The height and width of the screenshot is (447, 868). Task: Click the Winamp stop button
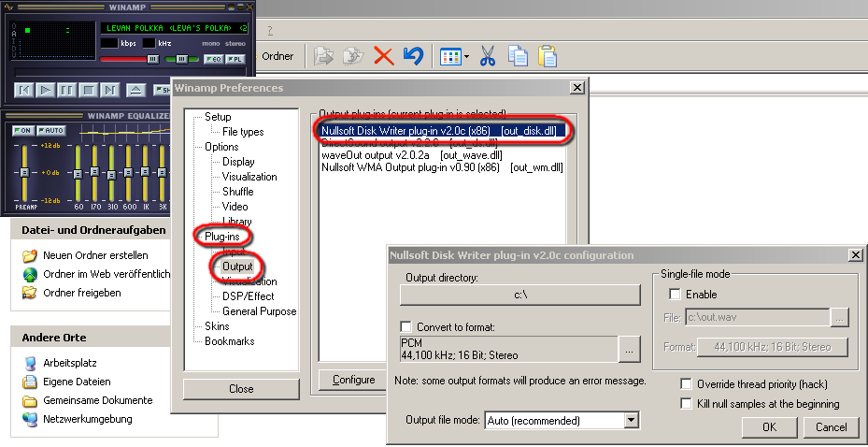pos(88,90)
